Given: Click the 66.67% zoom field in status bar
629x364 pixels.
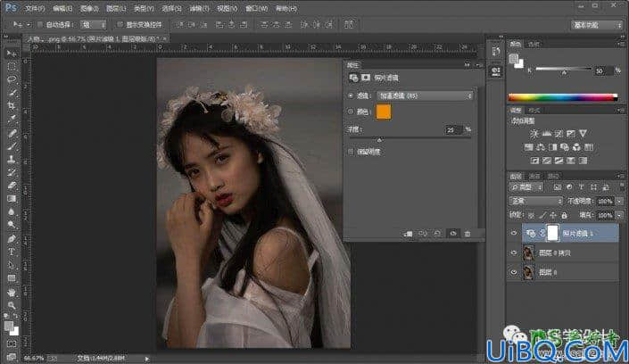Looking at the screenshot, I should pyautogui.click(x=34, y=358).
